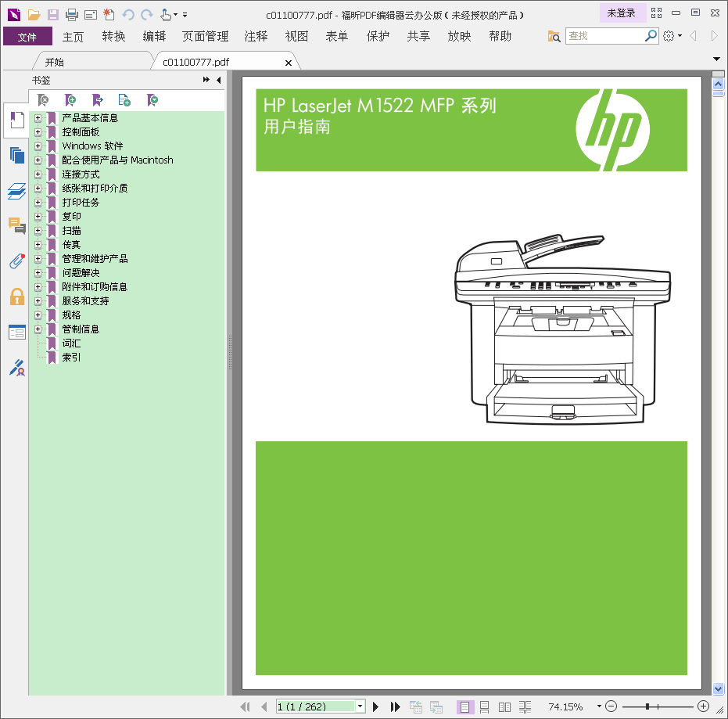Open the 词汇 bookmark
728x719 pixels.
(x=71, y=343)
